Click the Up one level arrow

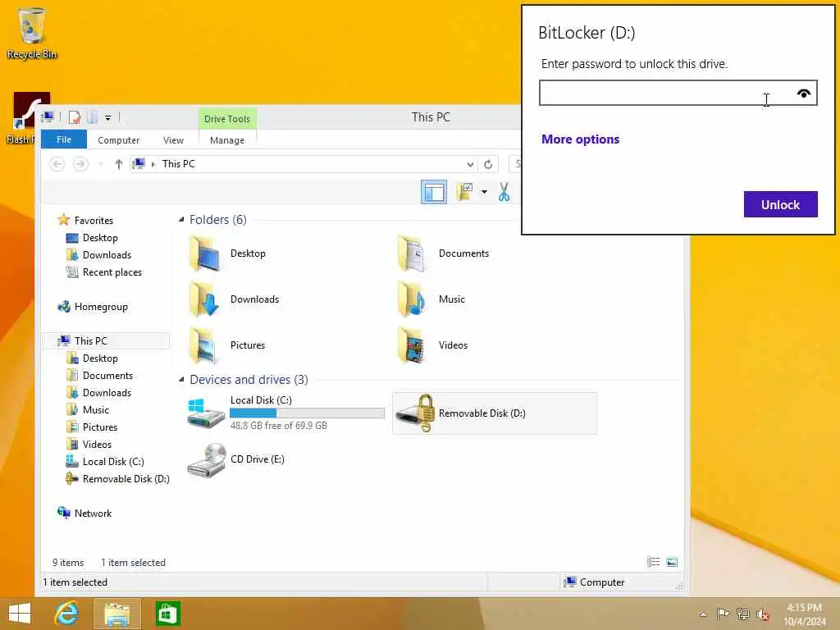[x=118, y=164]
